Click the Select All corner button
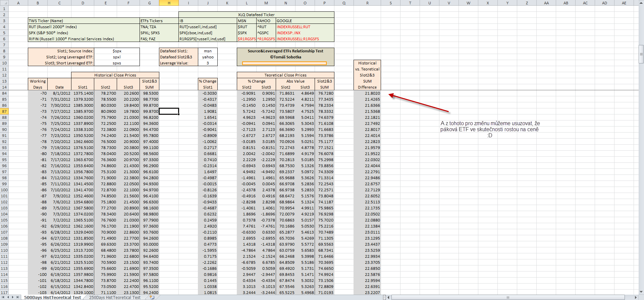This screenshot has width=644, height=300. (4, 3)
